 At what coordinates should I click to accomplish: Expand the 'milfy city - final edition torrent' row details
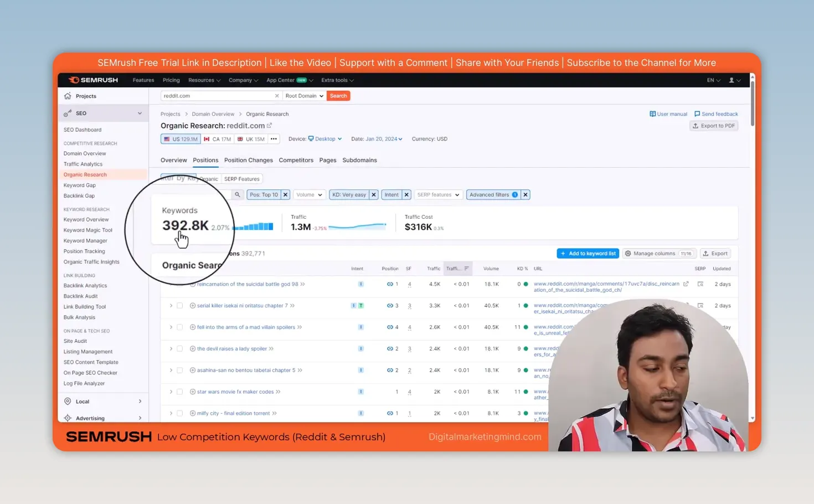(x=171, y=414)
